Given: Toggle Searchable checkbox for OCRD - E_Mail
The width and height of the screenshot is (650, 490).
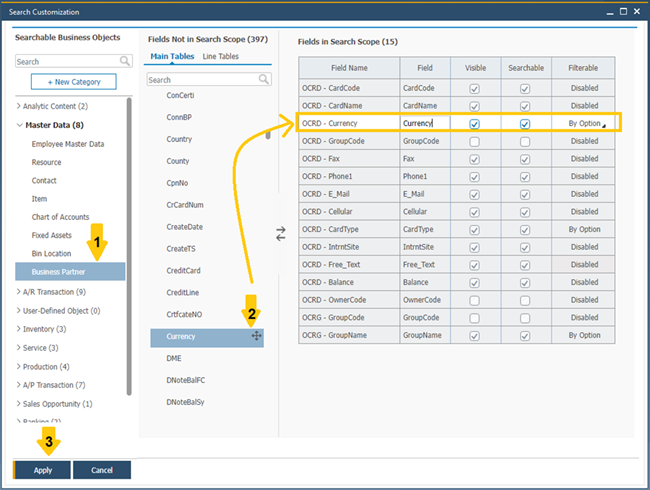Looking at the screenshot, I should pyautogui.click(x=525, y=194).
